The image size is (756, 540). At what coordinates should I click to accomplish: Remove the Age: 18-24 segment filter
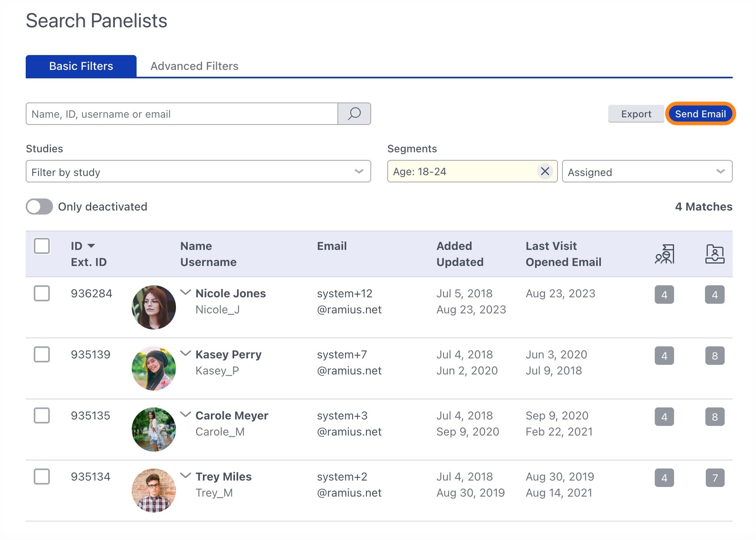[545, 172]
